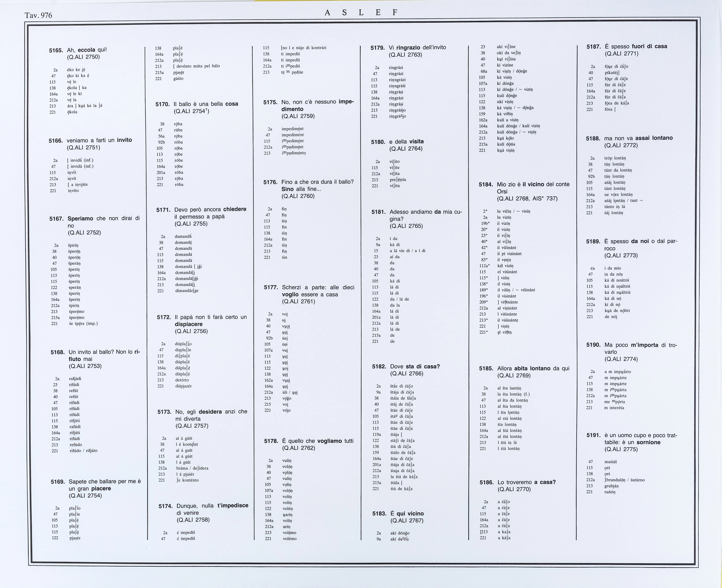This screenshot has width=722, height=588.
Task: Click the 'Tav. 976' page label
Action: 38,15
